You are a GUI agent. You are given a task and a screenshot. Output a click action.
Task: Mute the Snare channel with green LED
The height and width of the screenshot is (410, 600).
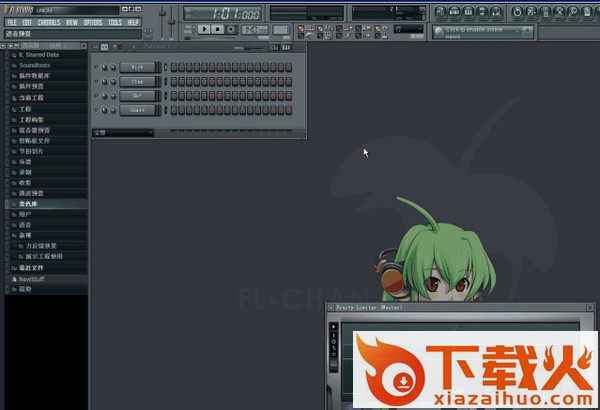tap(96, 110)
